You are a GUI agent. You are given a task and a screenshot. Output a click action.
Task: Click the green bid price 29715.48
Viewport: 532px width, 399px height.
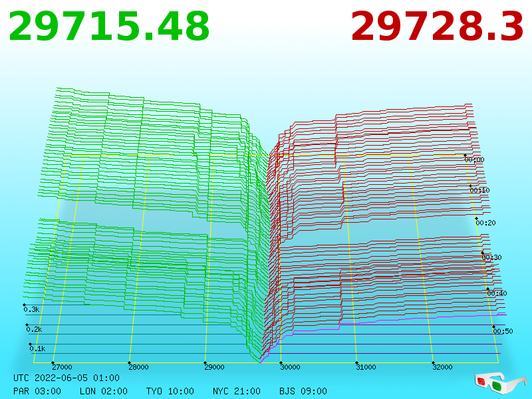click(x=109, y=27)
